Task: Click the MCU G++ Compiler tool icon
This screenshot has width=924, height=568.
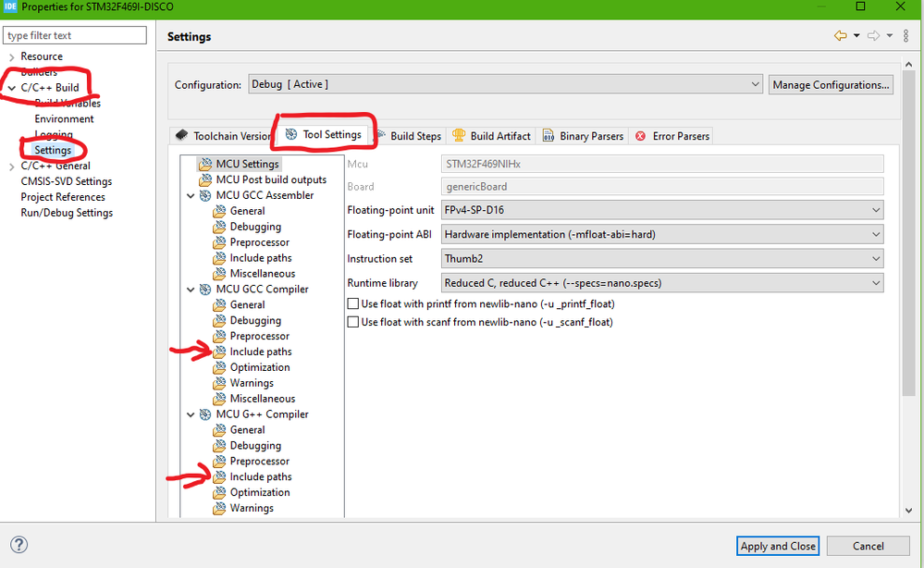Action: tap(205, 414)
